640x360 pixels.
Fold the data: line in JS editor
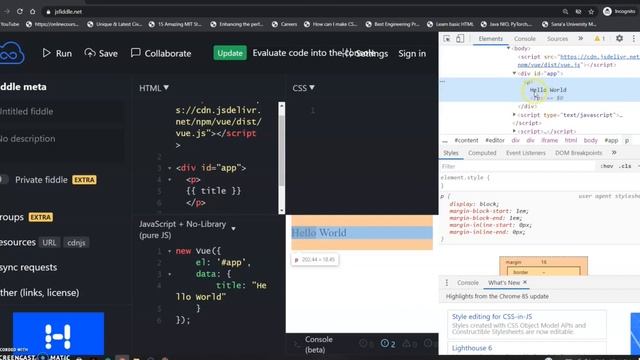[x=170, y=274]
